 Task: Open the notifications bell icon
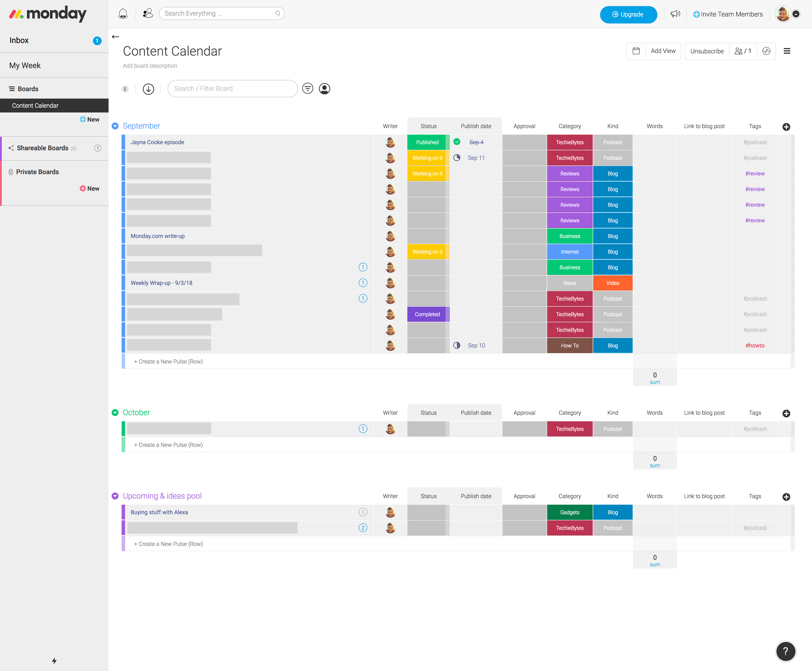(123, 14)
